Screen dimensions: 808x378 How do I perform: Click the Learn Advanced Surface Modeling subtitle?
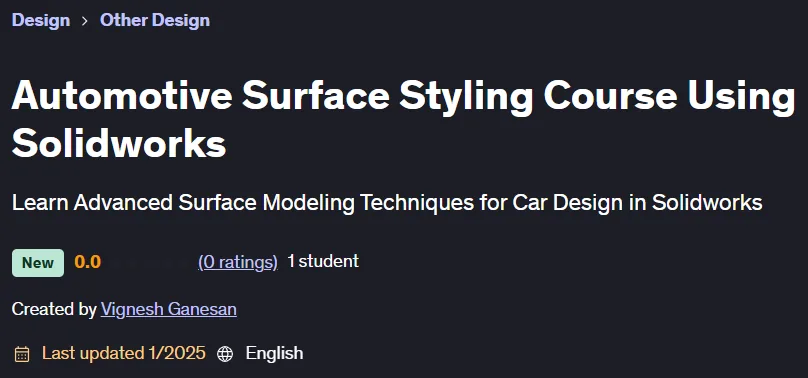387,202
